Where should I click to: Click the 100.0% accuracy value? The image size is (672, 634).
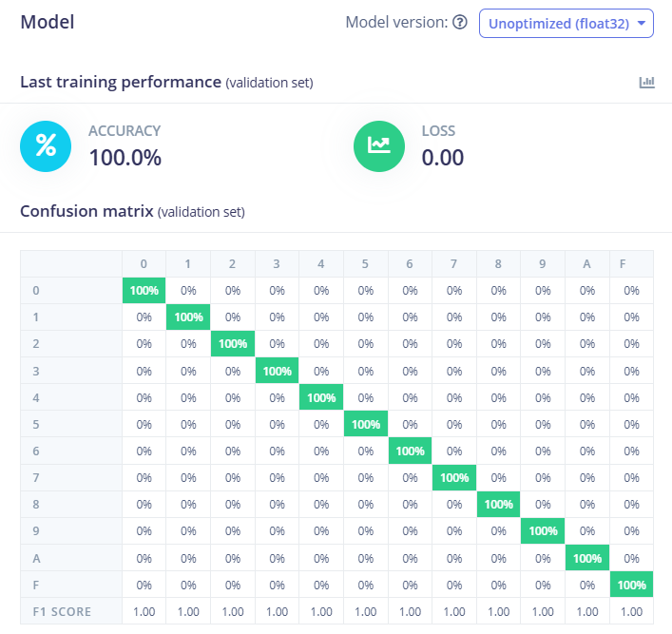coord(125,158)
